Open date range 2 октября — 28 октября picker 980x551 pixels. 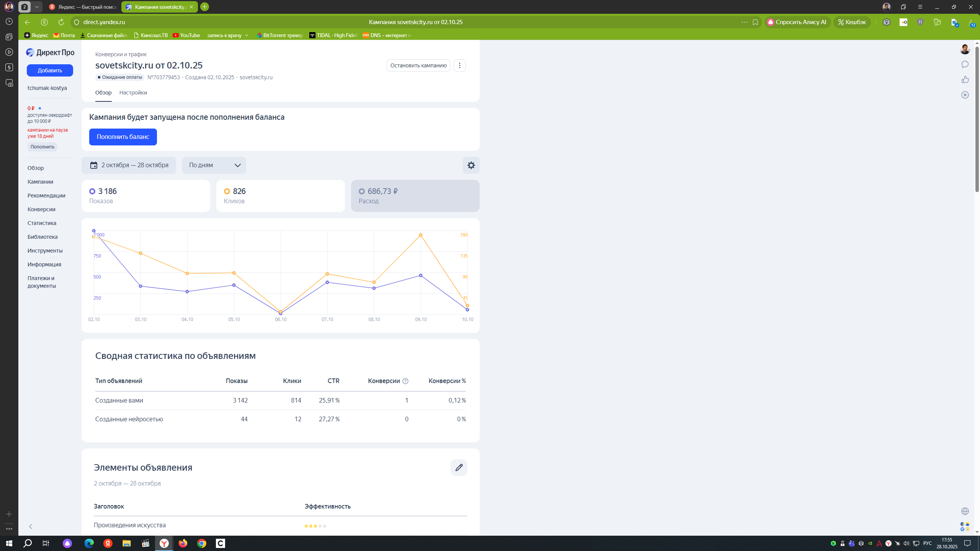click(x=129, y=165)
